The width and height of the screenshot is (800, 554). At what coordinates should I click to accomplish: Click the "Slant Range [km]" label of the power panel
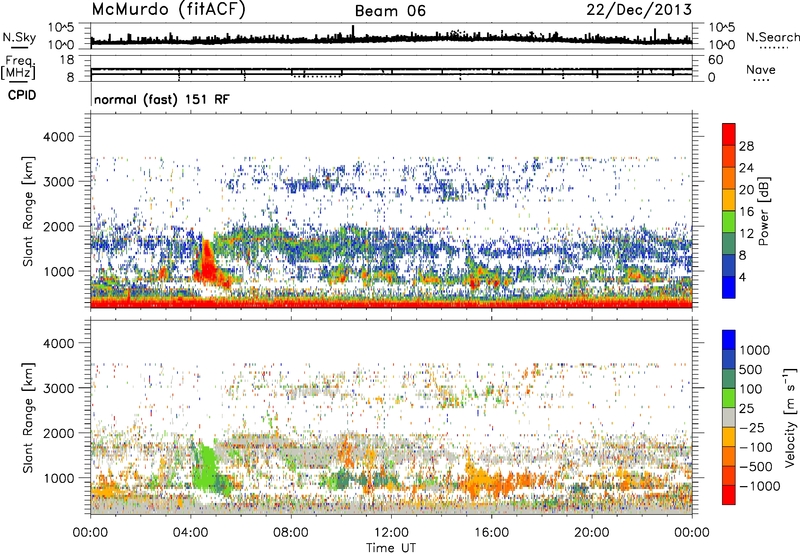29,211
